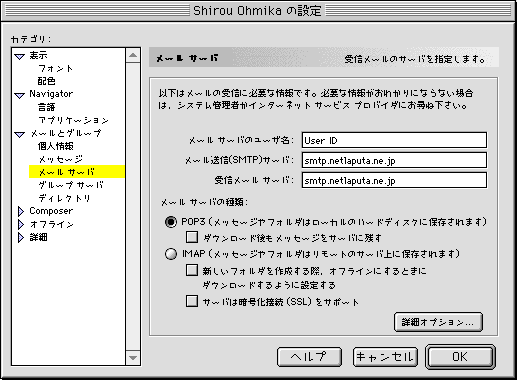The width and height of the screenshot is (517, 380).
Task: Click the 詳細オプション... button
Action: [x=438, y=322]
